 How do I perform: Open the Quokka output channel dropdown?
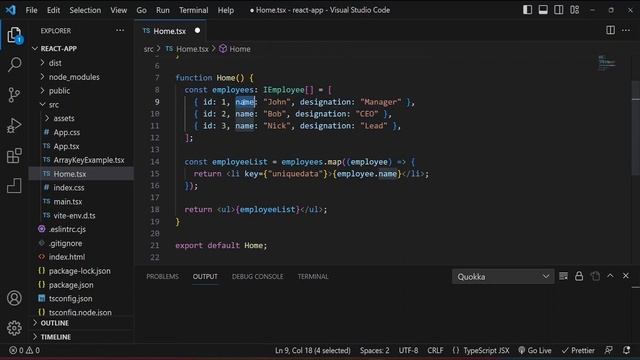click(503, 277)
